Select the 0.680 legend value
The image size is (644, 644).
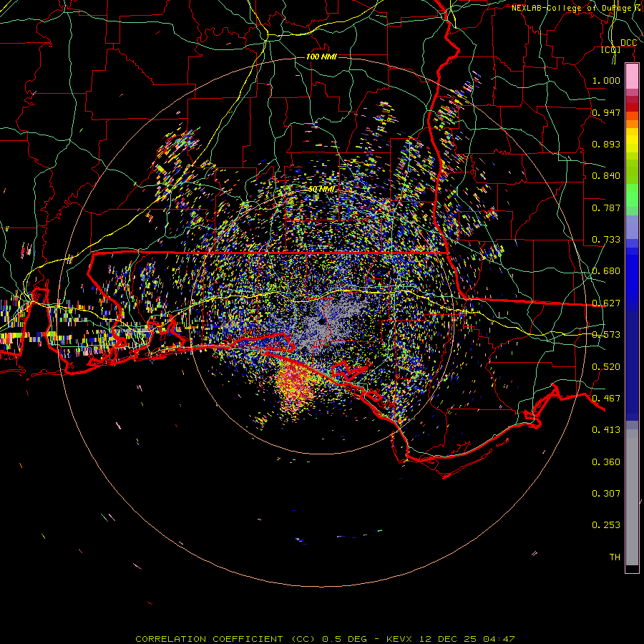[x=606, y=271]
